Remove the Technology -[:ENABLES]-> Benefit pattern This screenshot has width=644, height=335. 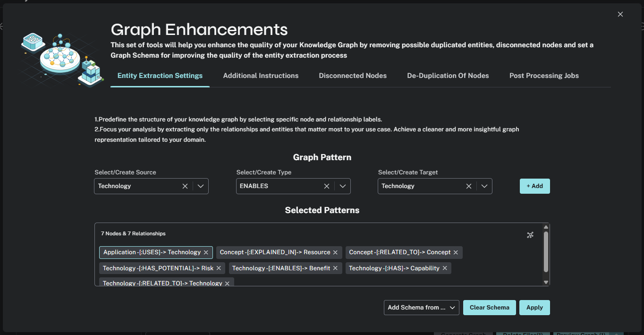point(335,267)
